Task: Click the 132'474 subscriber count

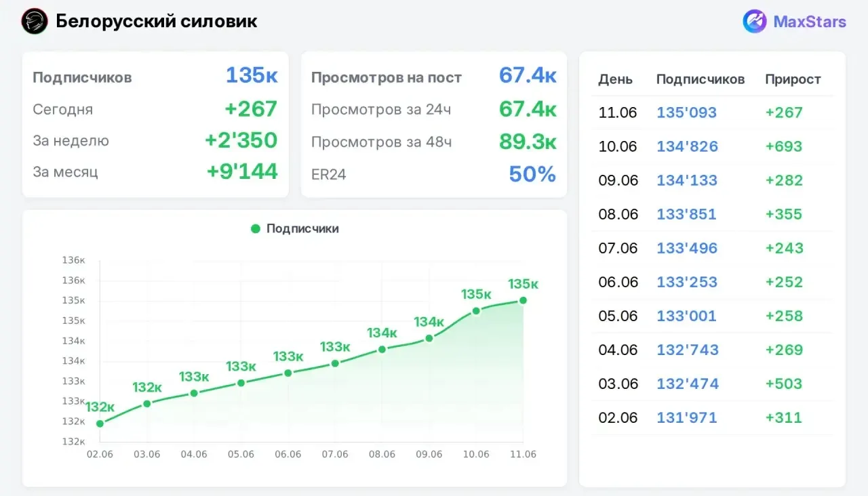Action: coord(686,384)
